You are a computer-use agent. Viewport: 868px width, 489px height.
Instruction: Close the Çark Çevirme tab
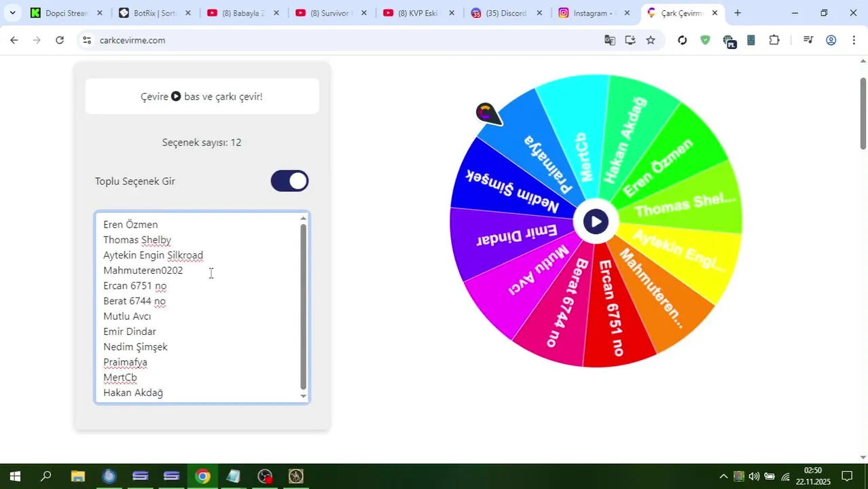pyautogui.click(x=715, y=13)
